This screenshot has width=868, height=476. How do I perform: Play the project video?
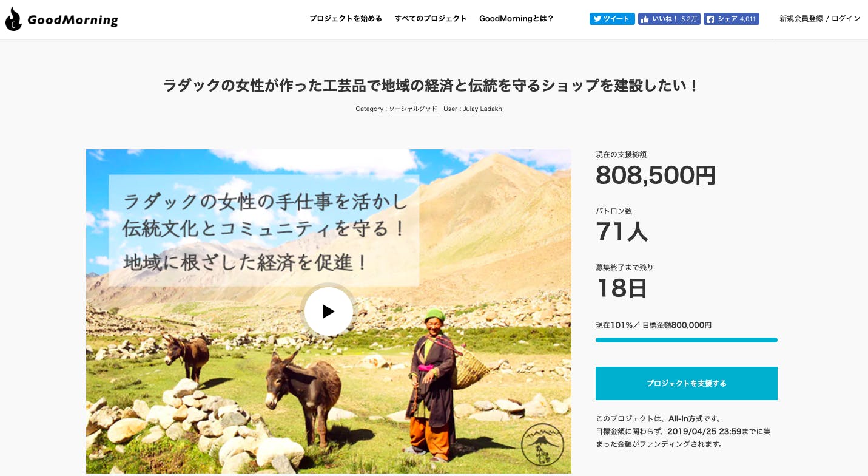click(x=328, y=311)
